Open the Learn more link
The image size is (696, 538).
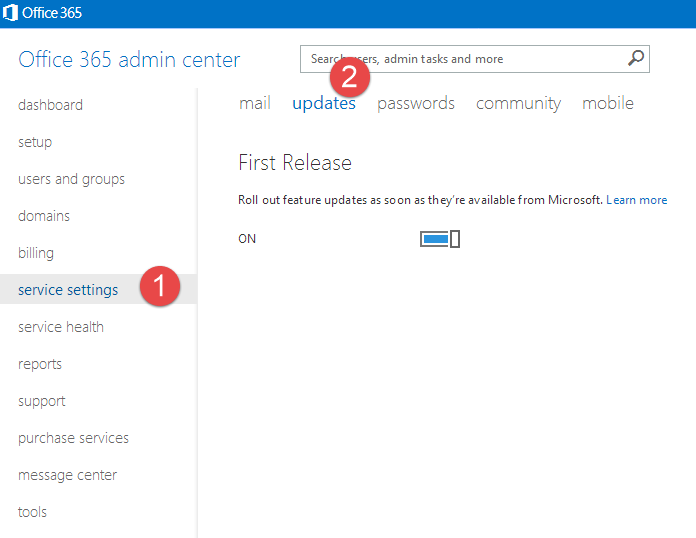tap(637, 200)
